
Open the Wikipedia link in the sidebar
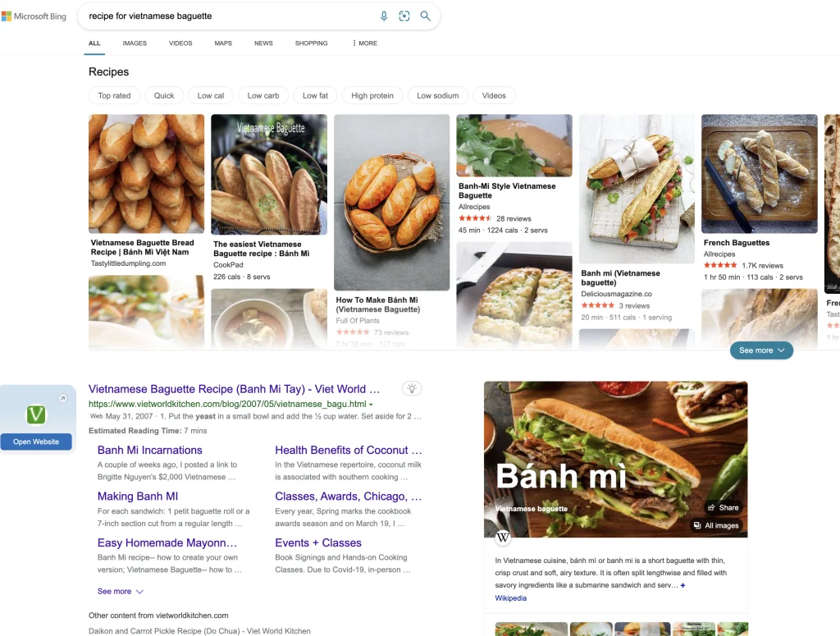click(x=510, y=597)
